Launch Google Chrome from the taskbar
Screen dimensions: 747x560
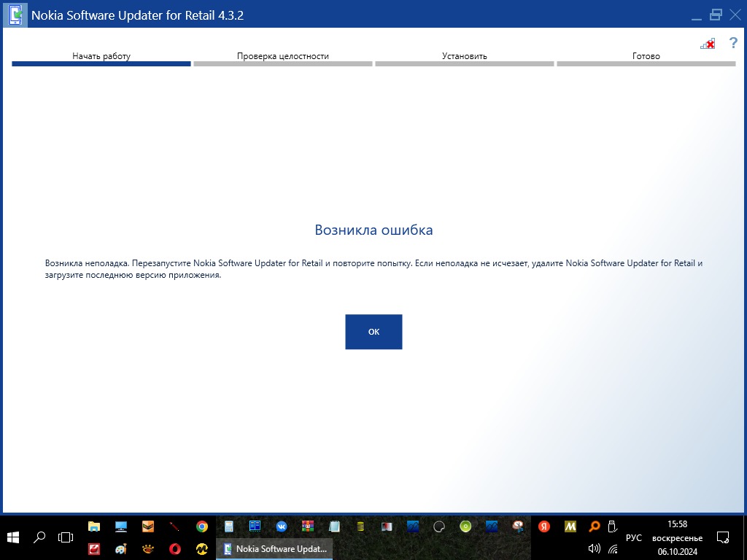202,526
